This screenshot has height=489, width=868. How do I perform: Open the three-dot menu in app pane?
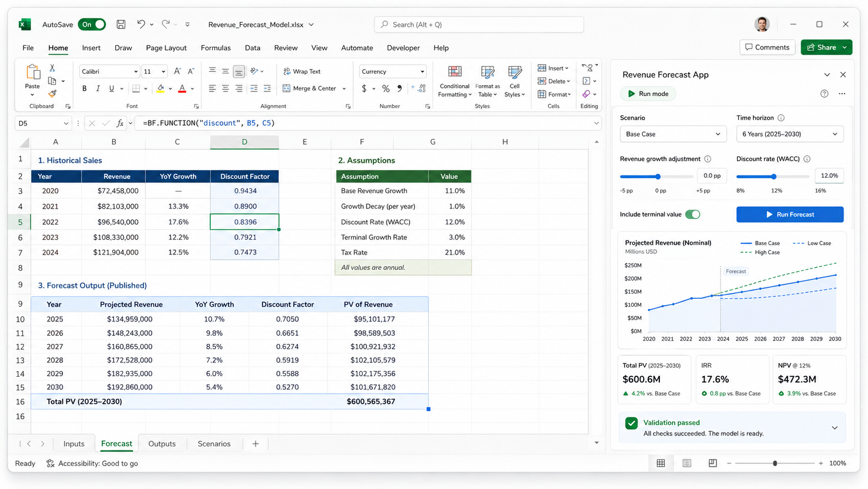click(842, 94)
